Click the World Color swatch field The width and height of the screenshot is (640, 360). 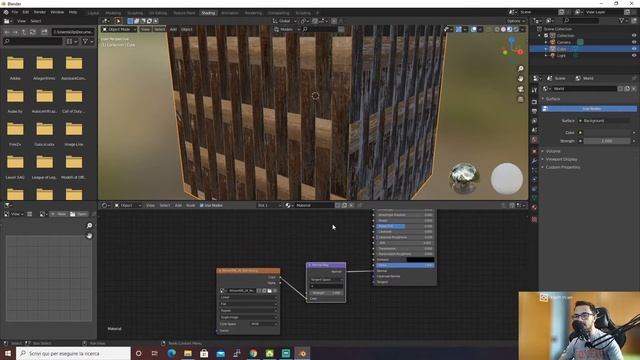[606, 133]
